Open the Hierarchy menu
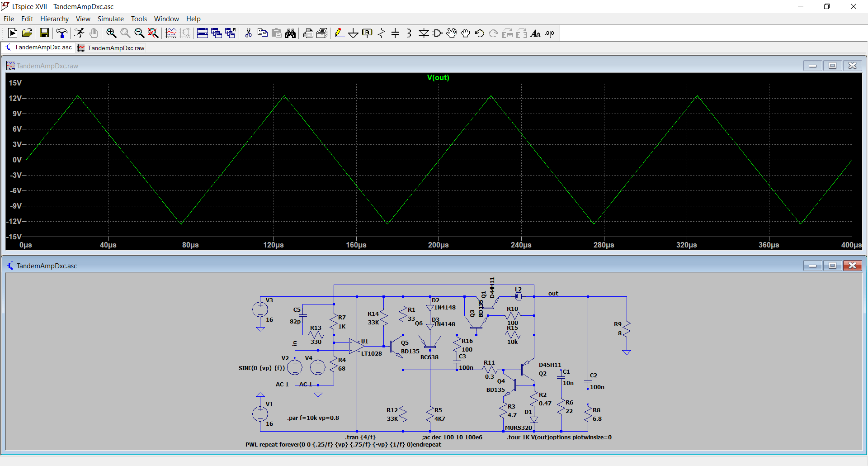 tap(54, 19)
